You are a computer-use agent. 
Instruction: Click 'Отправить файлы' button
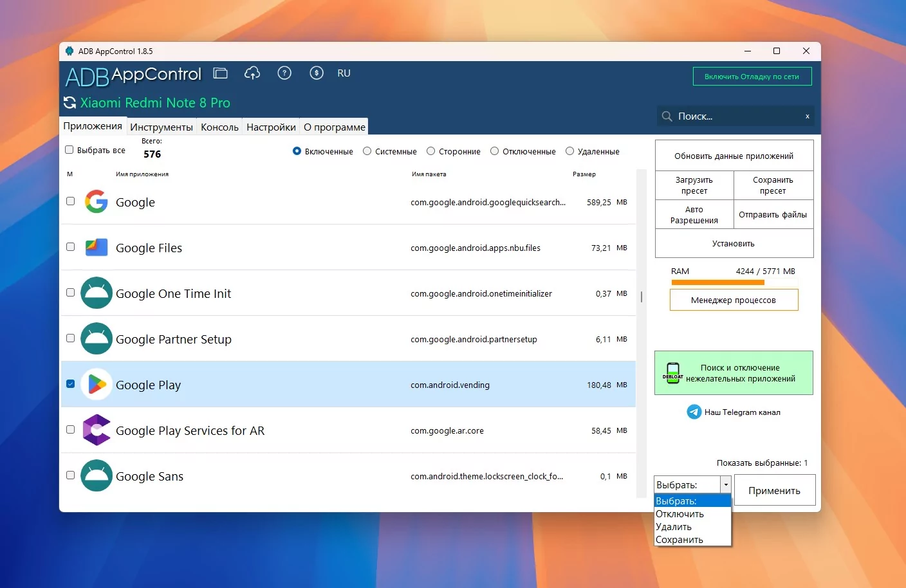tap(773, 215)
